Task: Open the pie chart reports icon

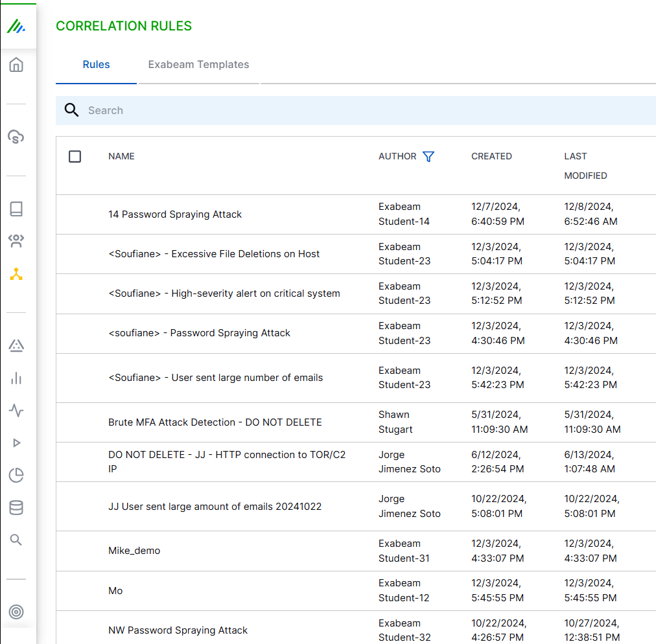Action: pyautogui.click(x=16, y=475)
